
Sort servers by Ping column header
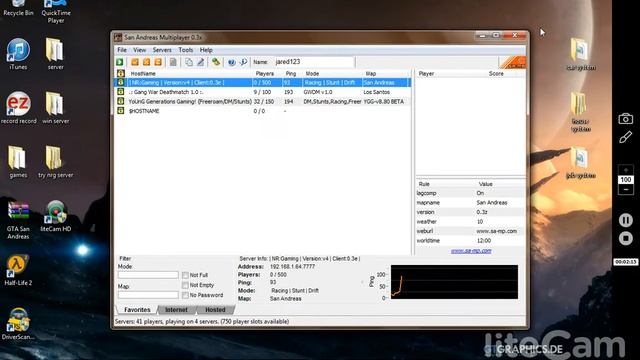click(x=291, y=73)
